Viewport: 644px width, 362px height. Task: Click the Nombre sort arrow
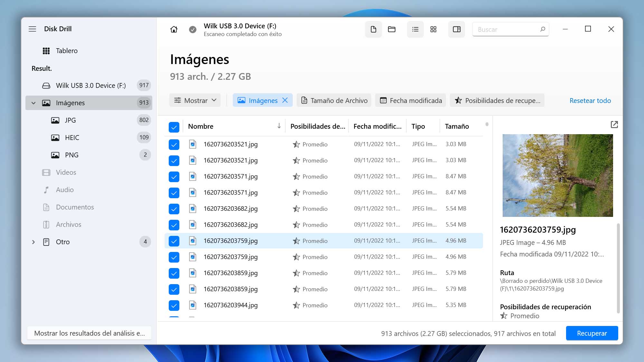(279, 126)
